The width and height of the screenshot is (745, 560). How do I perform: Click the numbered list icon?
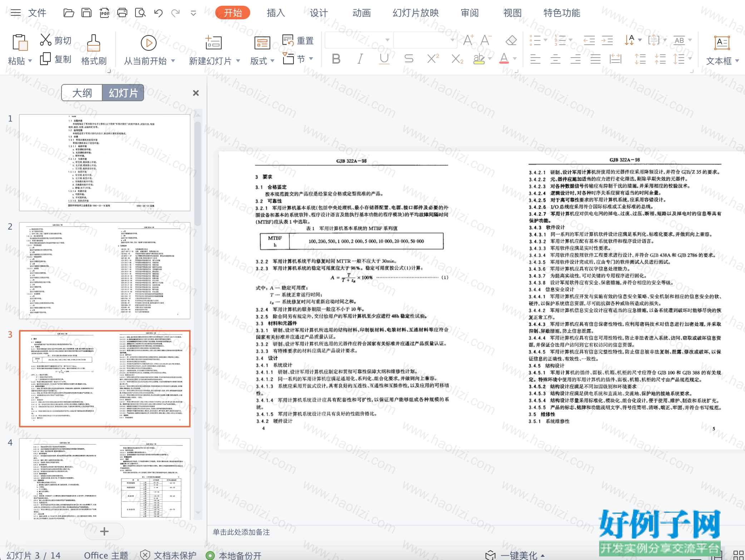[x=560, y=40]
